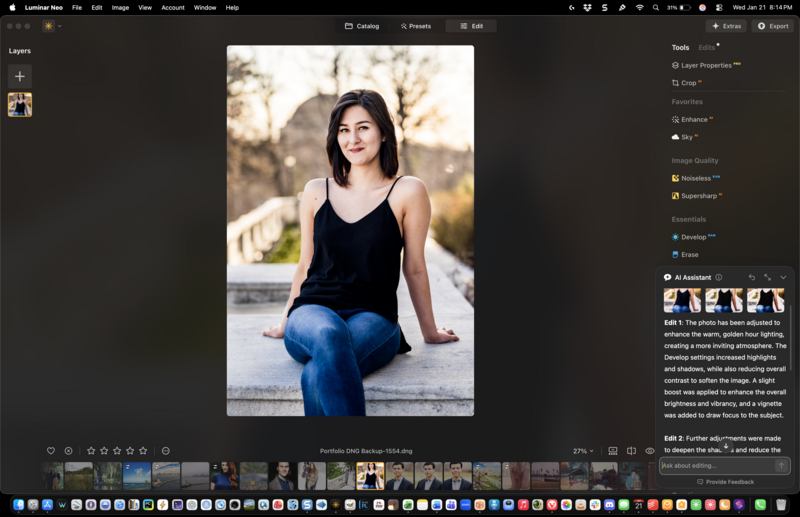The width and height of the screenshot is (800, 517).
Task: Rate the photo three stars
Action: tap(117, 451)
